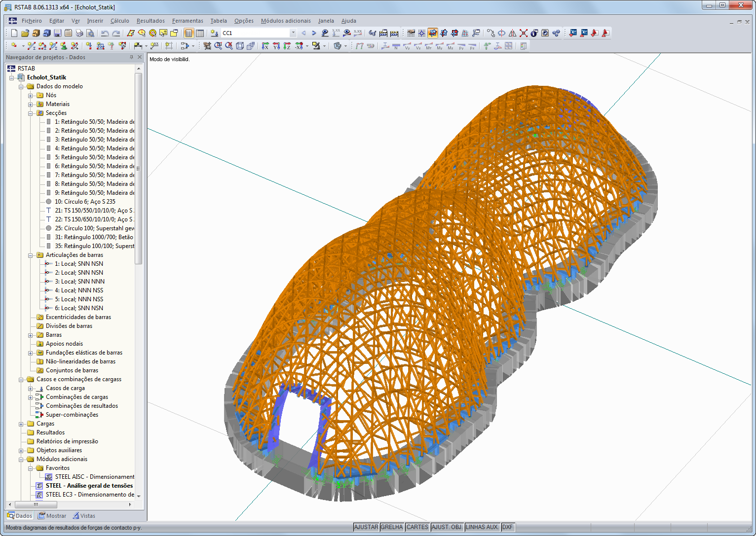Click the Print icon
The height and width of the screenshot is (536, 756).
click(79, 33)
